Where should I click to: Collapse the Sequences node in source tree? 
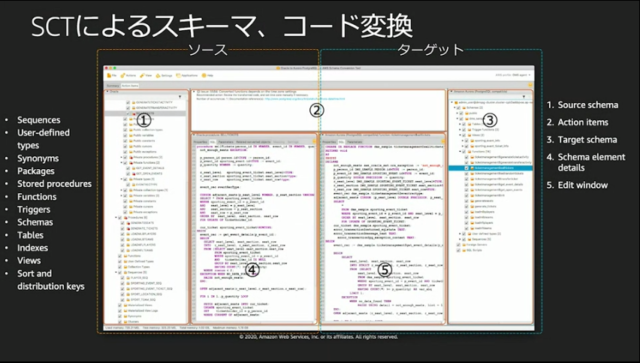tap(116, 272)
